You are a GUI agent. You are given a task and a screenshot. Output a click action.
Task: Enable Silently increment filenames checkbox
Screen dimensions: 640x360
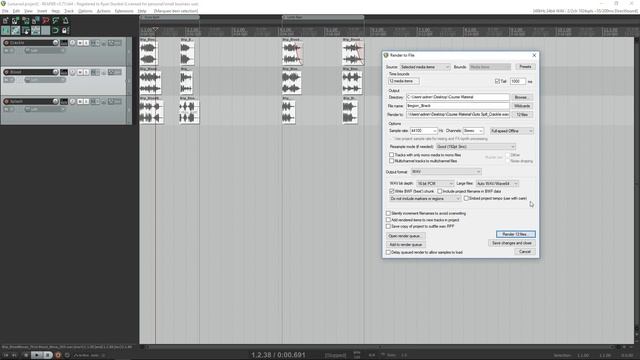click(x=388, y=213)
